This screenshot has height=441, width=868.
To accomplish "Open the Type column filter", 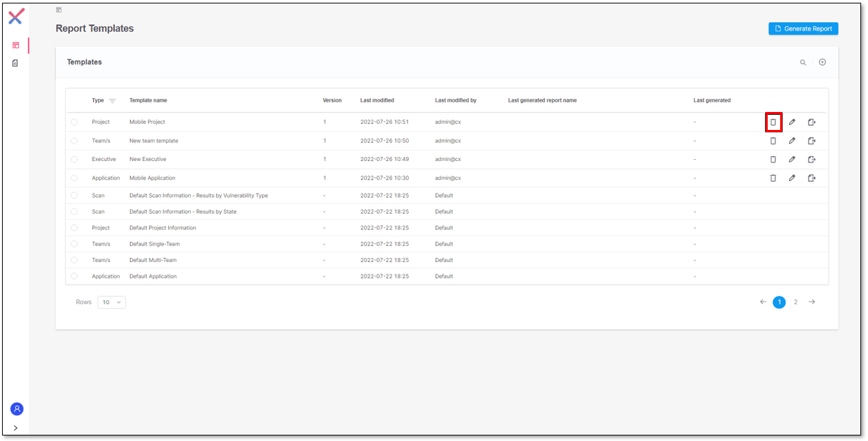I will [x=113, y=101].
